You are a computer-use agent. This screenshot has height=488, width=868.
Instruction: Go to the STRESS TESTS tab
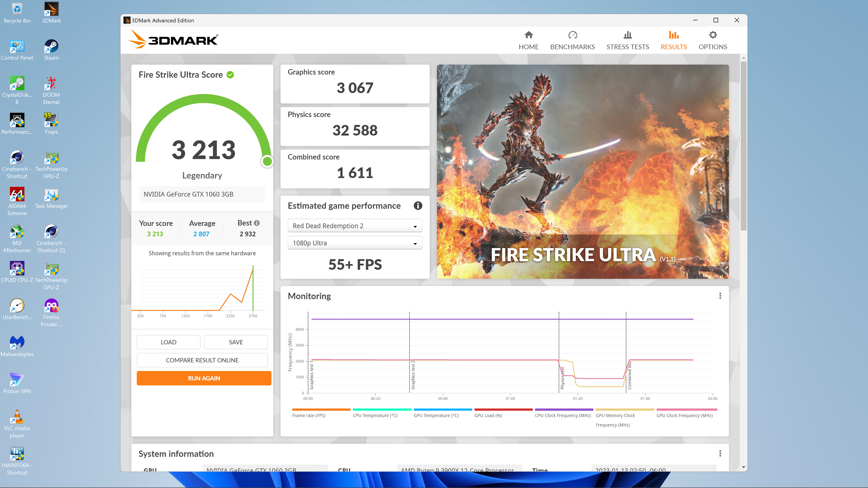point(627,40)
